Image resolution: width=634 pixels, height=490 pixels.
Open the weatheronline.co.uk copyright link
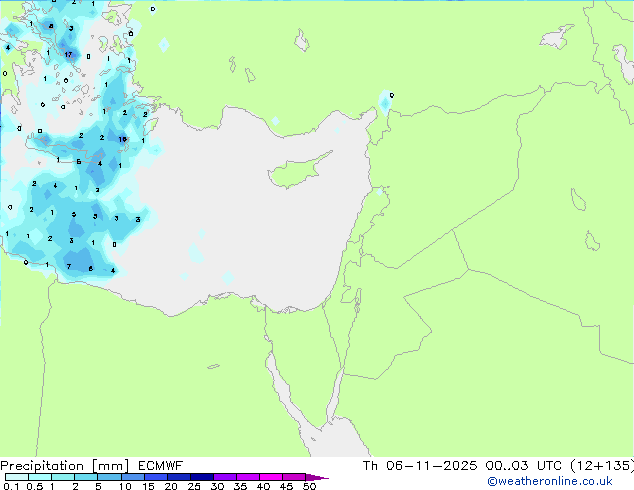click(549, 482)
